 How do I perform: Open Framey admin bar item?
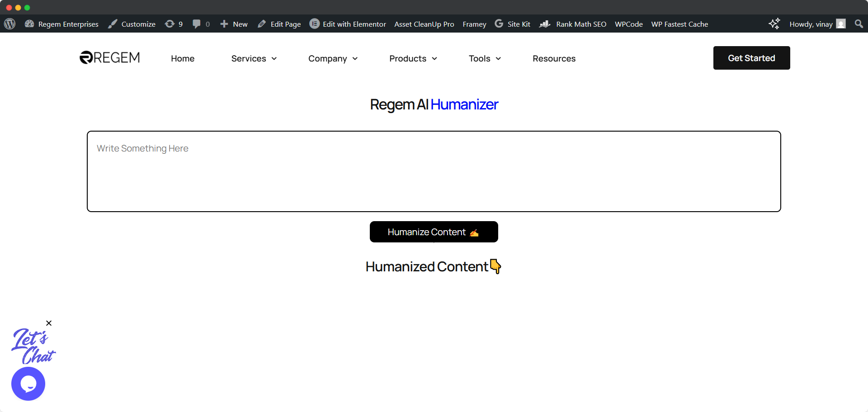pos(474,24)
